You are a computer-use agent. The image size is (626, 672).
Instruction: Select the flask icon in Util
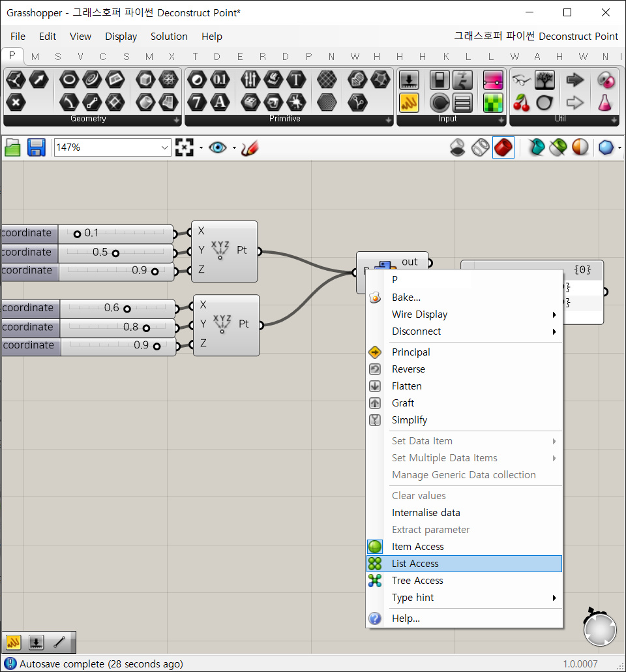tap(604, 102)
